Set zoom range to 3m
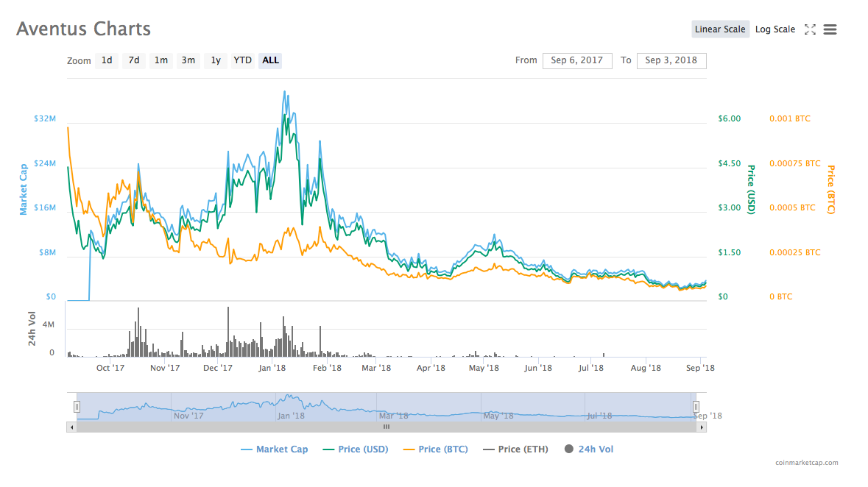The width and height of the screenshot is (868, 487). click(188, 60)
